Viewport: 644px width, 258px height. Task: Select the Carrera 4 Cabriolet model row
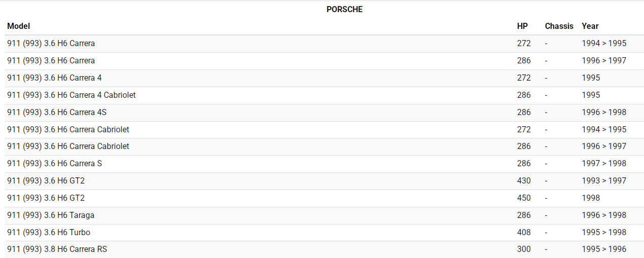[71, 95]
